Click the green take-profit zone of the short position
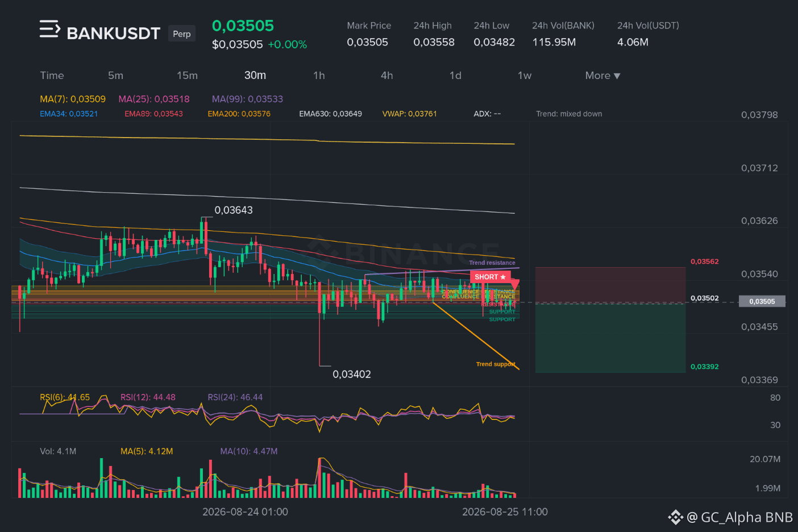Screen dimensions: 798x532 pyautogui.click(x=610, y=338)
